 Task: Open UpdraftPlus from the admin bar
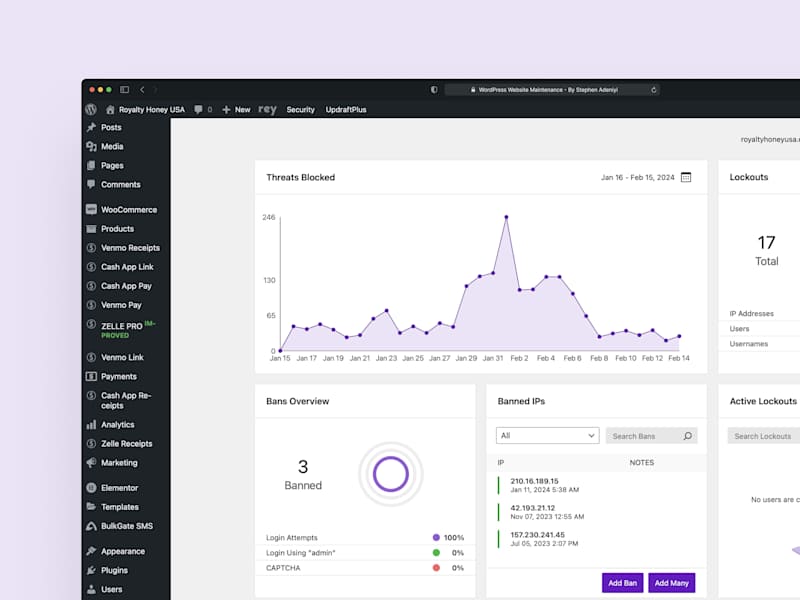346,110
